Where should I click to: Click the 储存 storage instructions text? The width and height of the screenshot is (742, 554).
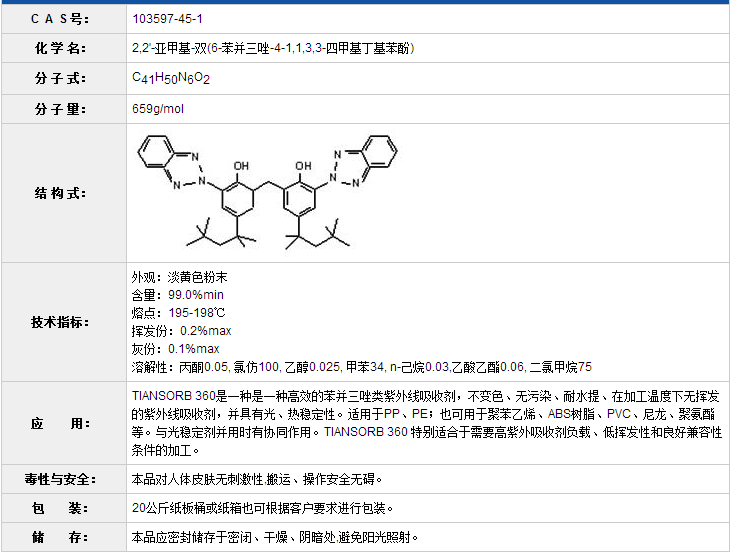click(275, 538)
